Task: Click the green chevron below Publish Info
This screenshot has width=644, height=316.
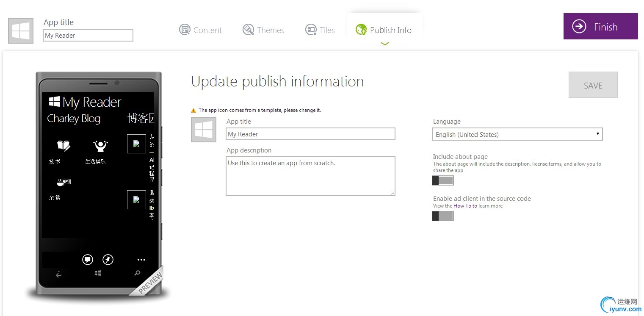Action: click(x=385, y=44)
